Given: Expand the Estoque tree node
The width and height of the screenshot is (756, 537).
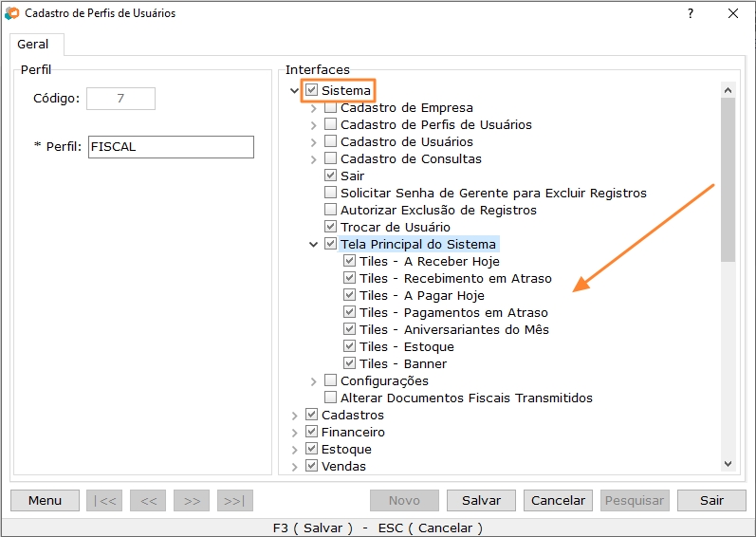Looking at the screenshot, I should pyautogui.click(x=294, y=450).
